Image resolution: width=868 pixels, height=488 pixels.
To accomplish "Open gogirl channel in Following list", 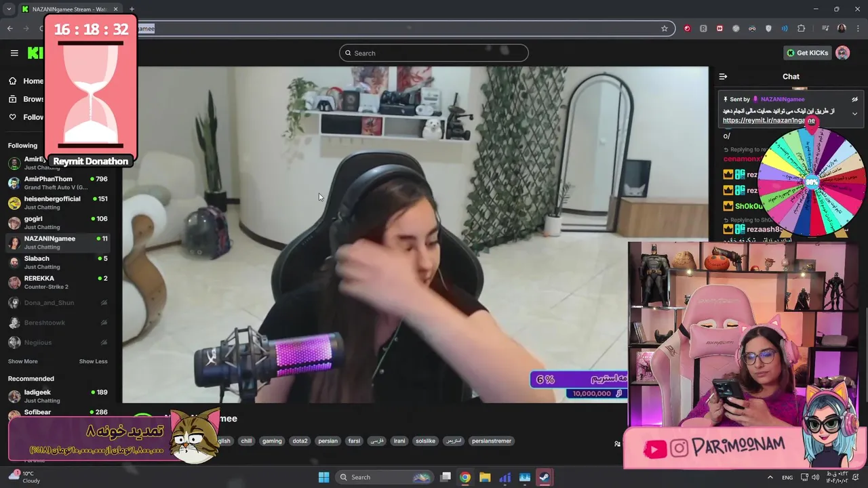I will [x=58, y=222].
